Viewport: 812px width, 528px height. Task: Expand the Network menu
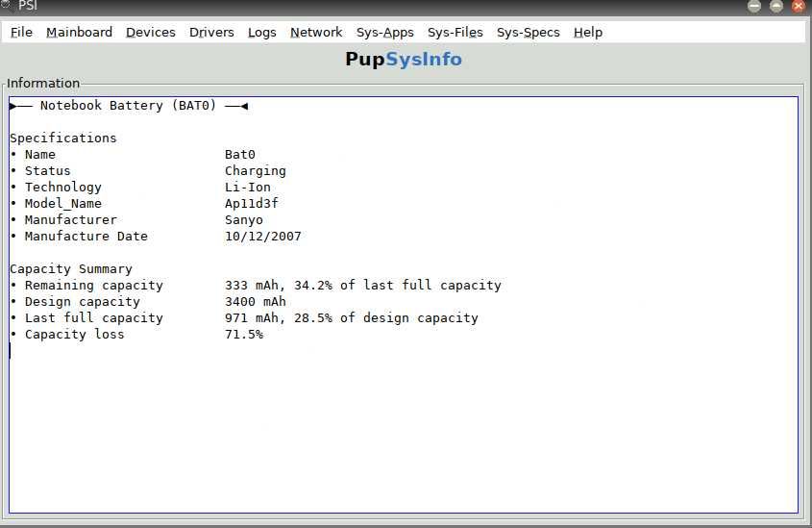point(316,32)
